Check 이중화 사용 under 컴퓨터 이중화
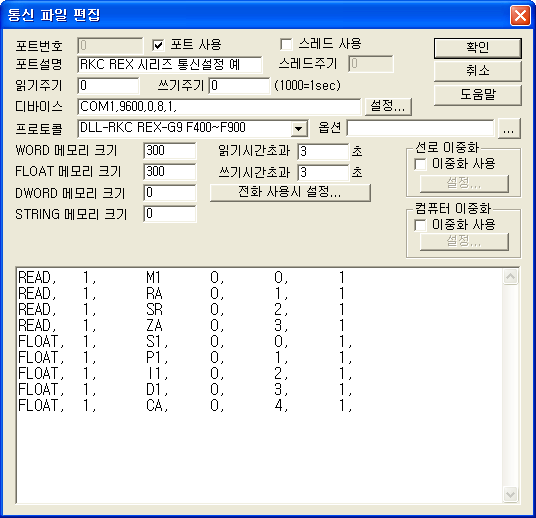This screenshot has width=536, height=518. 420,225
